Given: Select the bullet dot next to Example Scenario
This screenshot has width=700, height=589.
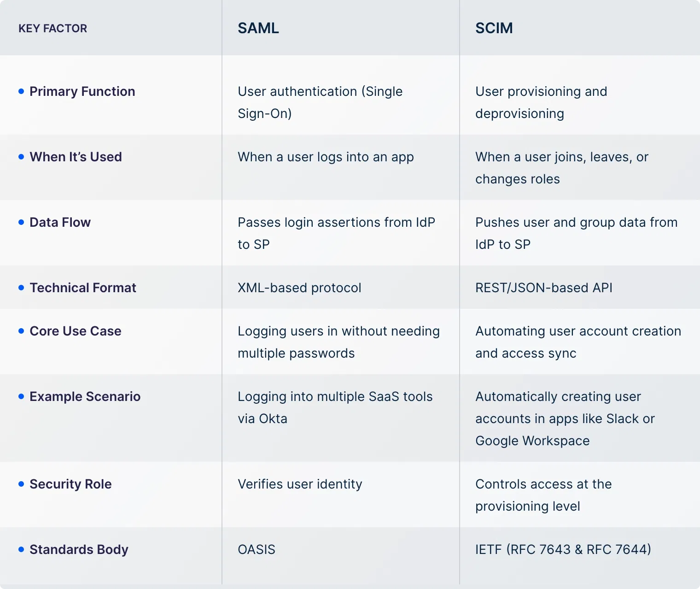Looking at the screenshot, I should [21, 396].
